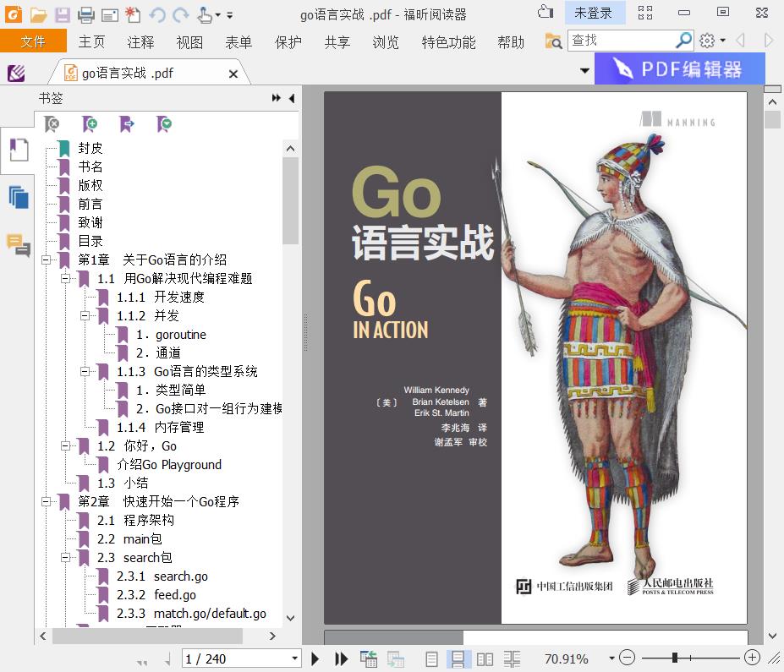Click the 未登录 login button

pos(594,12)
